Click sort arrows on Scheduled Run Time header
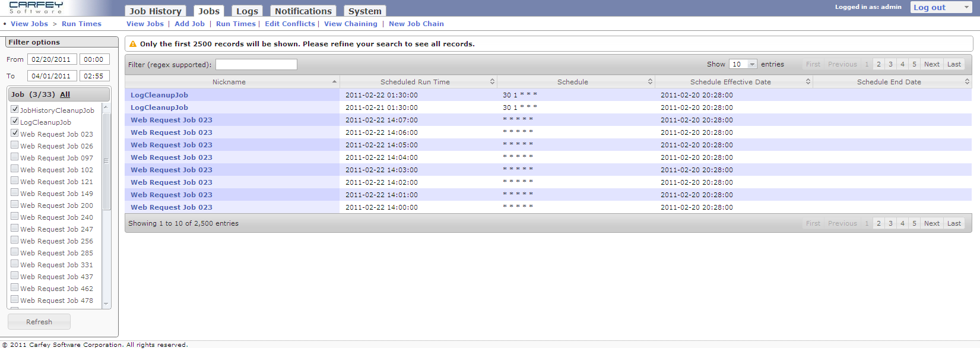The image size is (980, 351). point(492,82)
